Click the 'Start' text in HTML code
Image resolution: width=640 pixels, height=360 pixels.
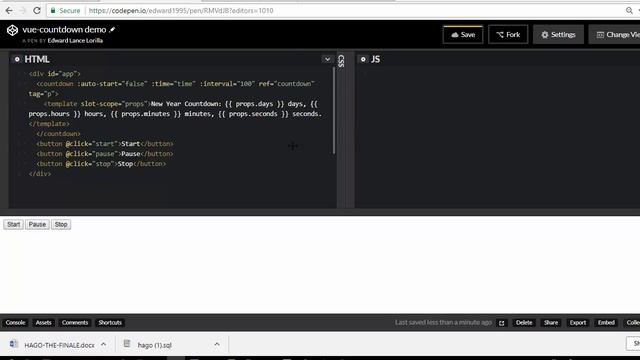[x=130, y=144]
